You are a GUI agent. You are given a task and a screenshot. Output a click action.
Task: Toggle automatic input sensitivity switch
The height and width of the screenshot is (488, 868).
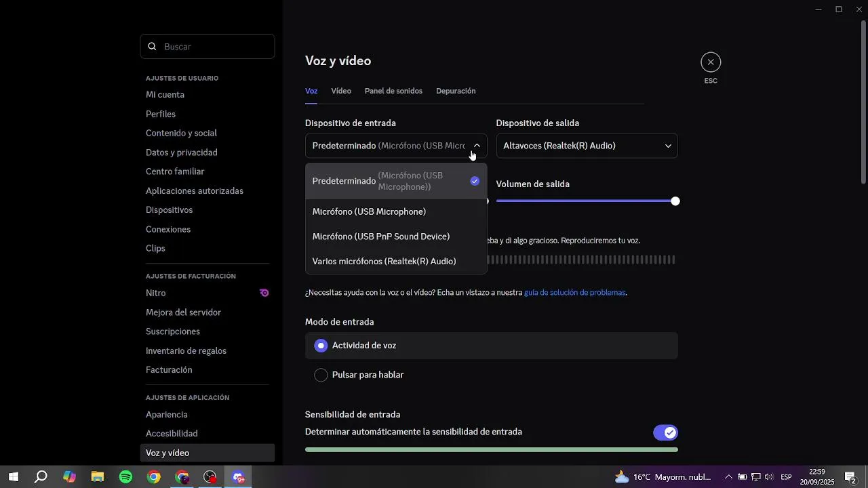(x=665, y=432)
